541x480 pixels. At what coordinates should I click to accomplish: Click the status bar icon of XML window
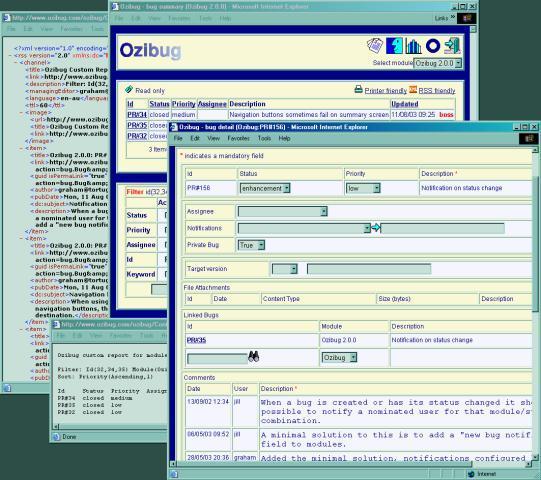7,388
